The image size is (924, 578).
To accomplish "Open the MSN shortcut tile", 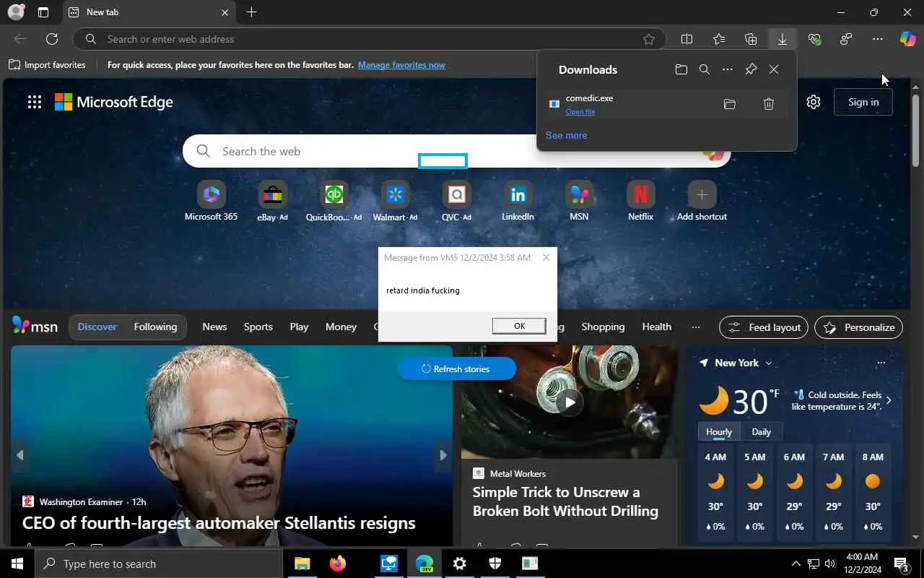I will (579, 201).
